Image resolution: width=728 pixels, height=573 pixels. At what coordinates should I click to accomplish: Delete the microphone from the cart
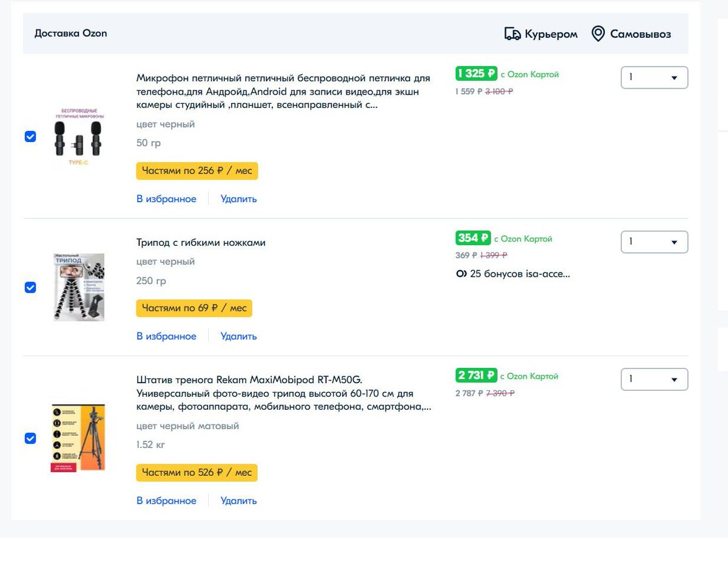[238, 198]
